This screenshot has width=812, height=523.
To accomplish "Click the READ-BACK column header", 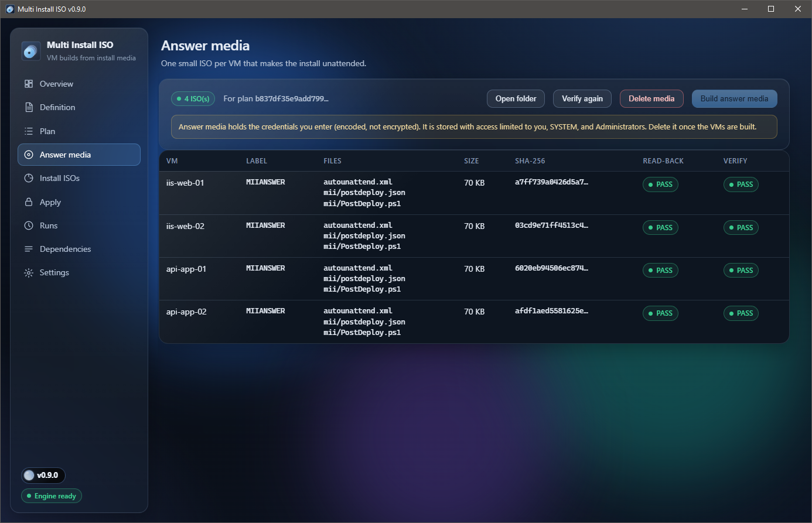I will [x=663, y=161].
